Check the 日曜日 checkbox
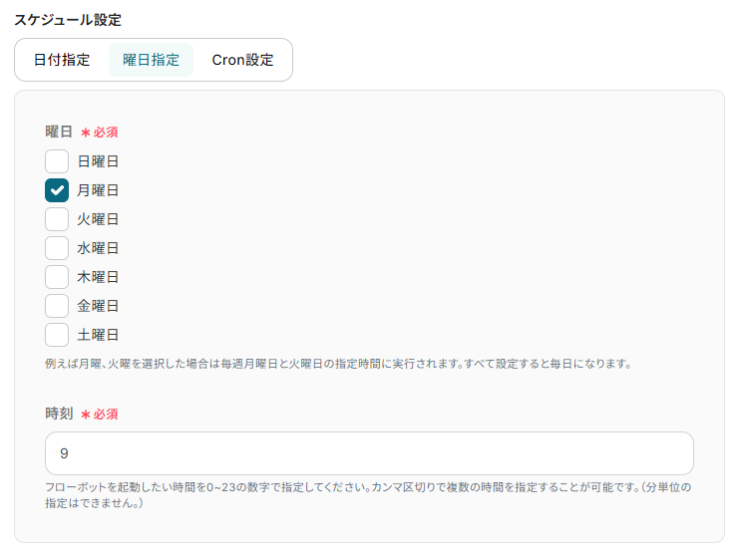This screenshot has width=742, height=560. click(57, 161)
